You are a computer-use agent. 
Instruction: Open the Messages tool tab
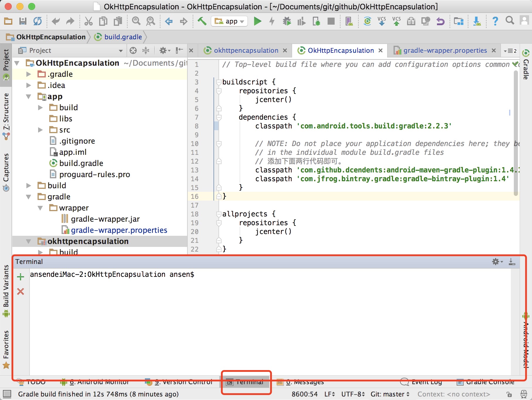[300, 382]
